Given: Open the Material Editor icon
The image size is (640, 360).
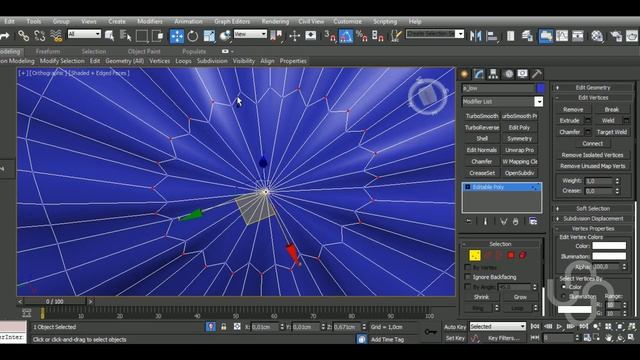Looking at the screenshot, I should [597, 36].
